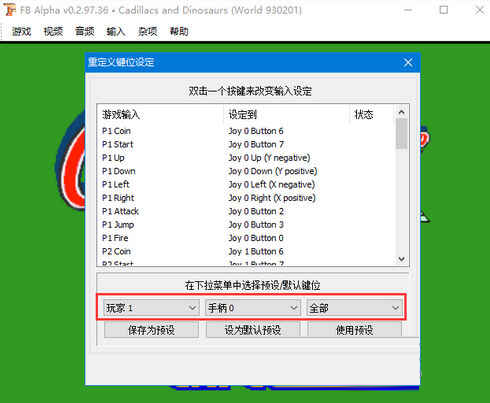Click the scroll up arrow of input list

pos(402,112)
